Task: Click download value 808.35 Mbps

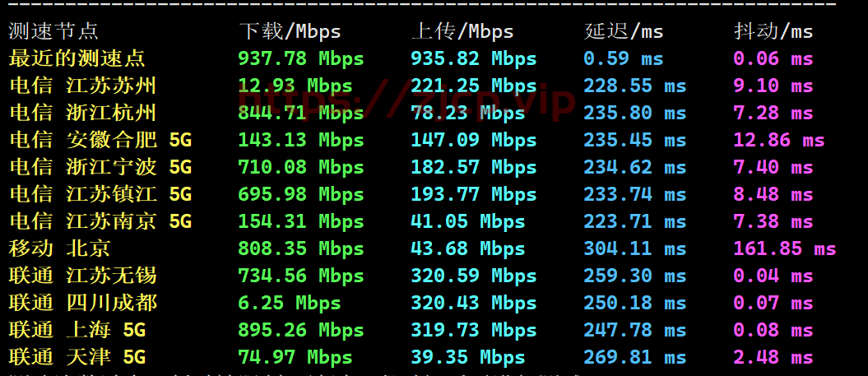Action: (x=301, y=248)
